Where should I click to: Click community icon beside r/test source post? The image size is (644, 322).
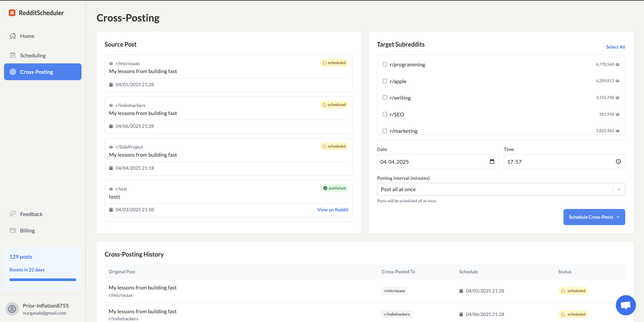click(111, 189)
